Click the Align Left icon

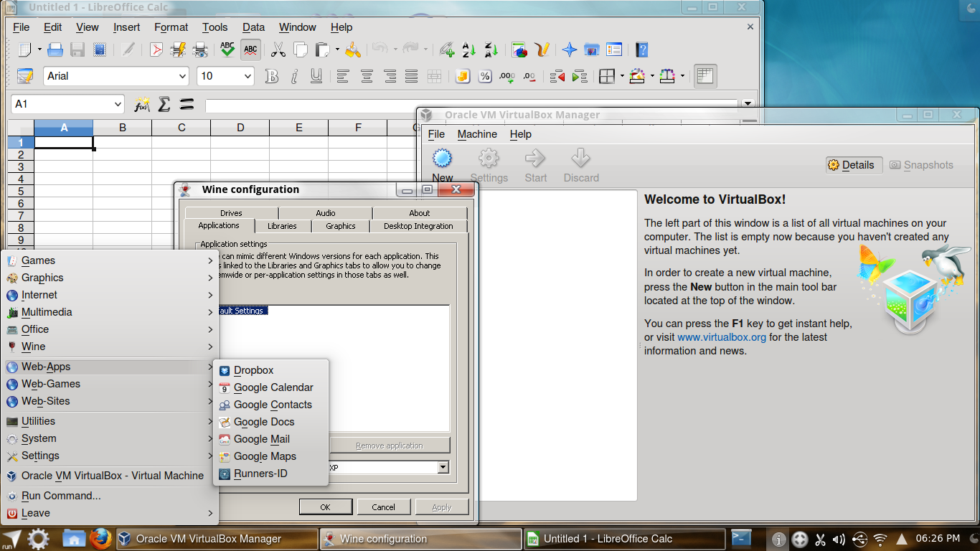(344, 76)
